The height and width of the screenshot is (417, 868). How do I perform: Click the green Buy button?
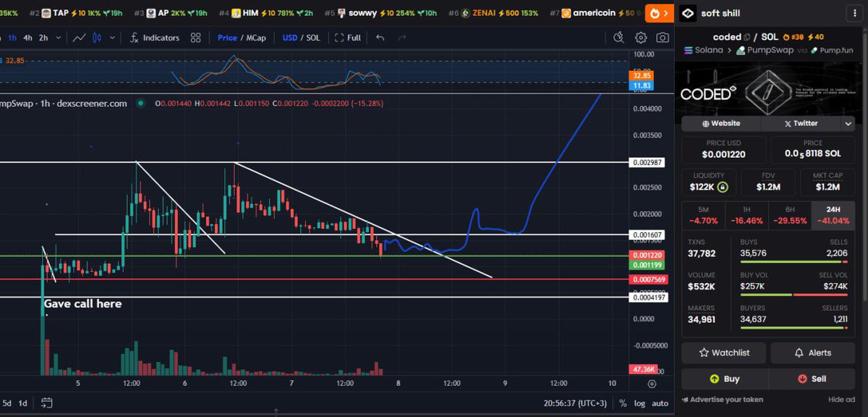[x=725, y=379]
